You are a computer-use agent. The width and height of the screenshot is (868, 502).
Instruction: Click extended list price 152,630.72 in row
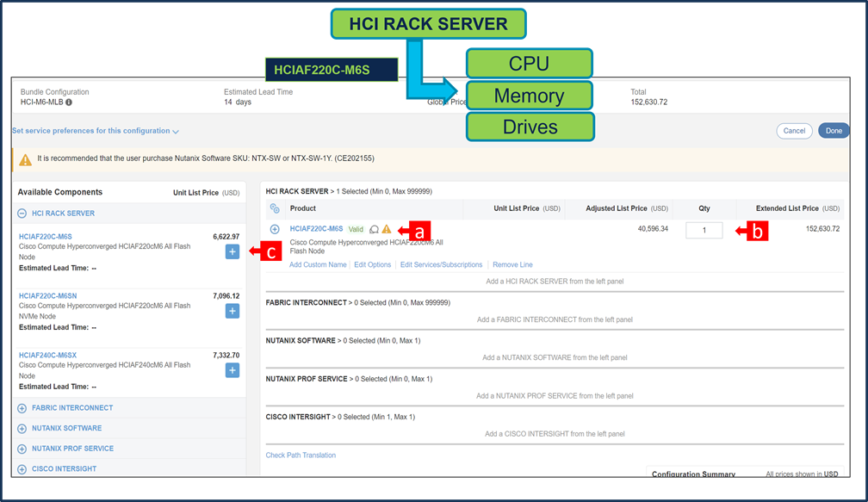pos(822,228)
